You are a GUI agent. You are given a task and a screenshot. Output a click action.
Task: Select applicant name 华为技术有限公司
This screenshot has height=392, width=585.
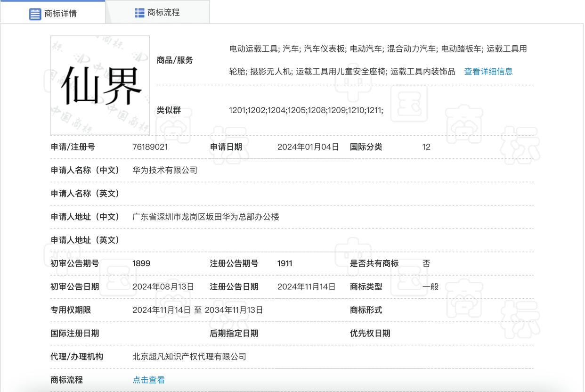[165, 170]
